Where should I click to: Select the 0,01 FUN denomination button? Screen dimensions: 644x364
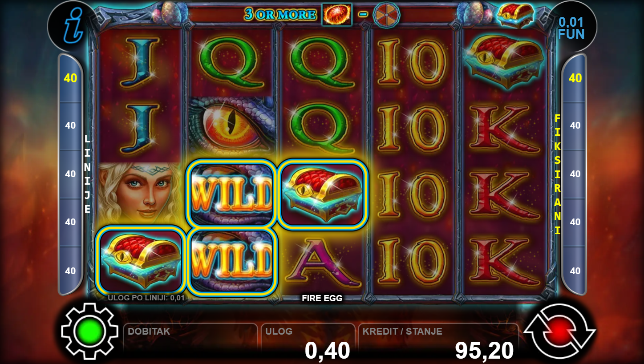(x=571, y=28)
